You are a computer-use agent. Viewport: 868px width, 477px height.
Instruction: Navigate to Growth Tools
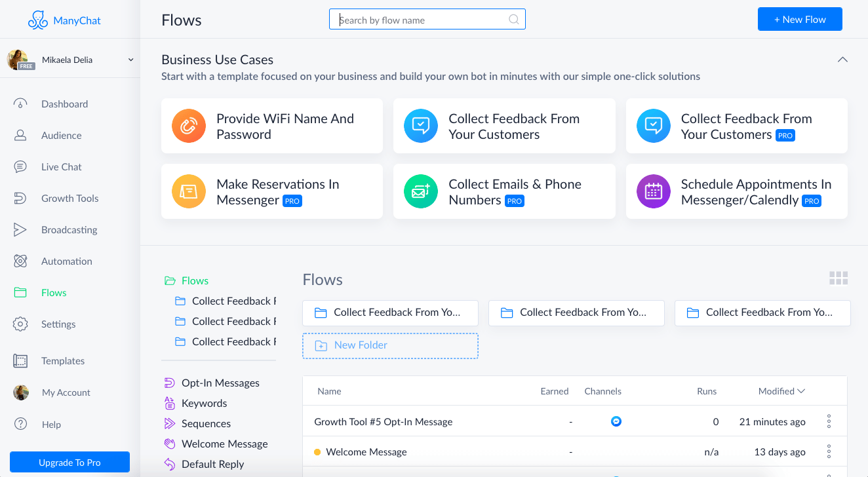tap(69, 198)
